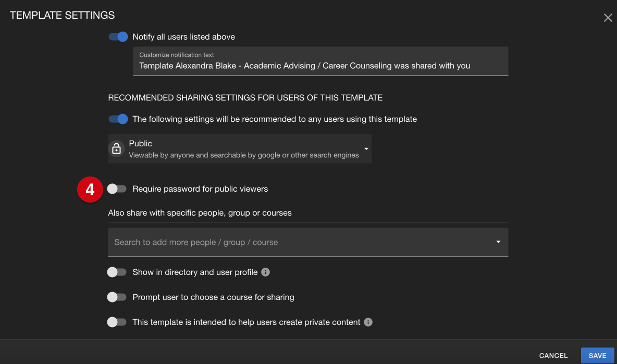Click the red number 4 step marker
The height and width of the screenshot is (364, 617).
coord(90,190)
